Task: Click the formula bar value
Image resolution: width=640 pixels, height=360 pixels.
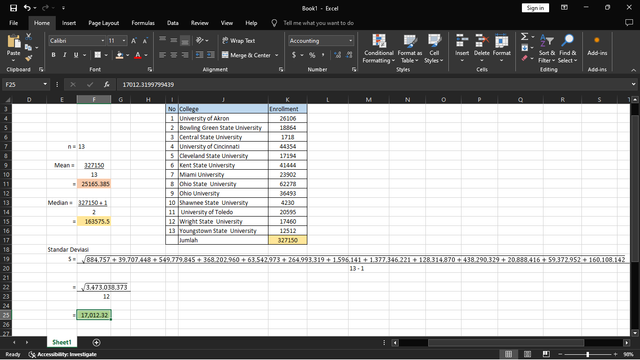Action: [x=148, y=84]
